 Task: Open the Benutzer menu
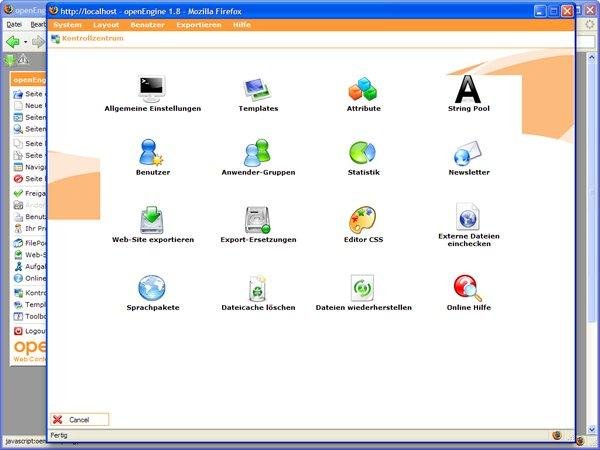(147, 25)
